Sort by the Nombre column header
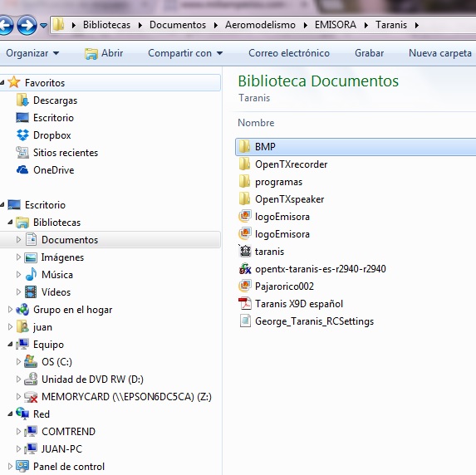The image size is (476, 475). point(256,123)
